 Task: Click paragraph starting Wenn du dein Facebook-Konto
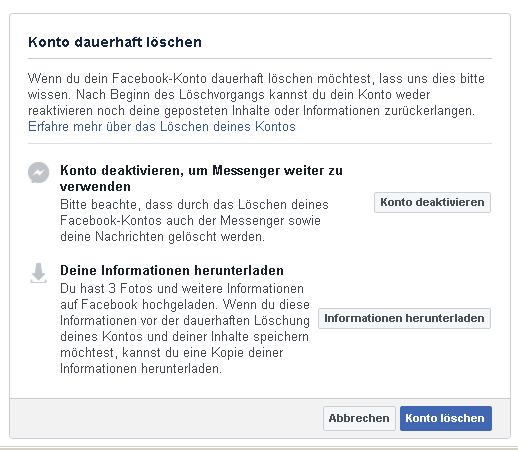(x=256, y=95)
